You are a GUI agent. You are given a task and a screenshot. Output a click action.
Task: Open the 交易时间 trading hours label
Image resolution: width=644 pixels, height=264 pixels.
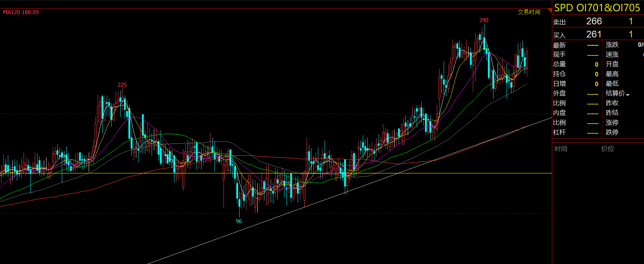(529, 12)
